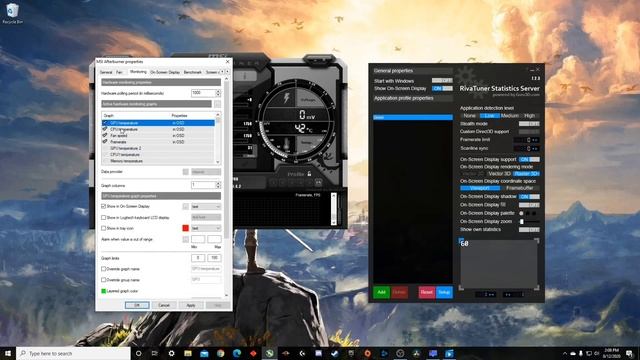Click OK in Afterburner properties

137,305
